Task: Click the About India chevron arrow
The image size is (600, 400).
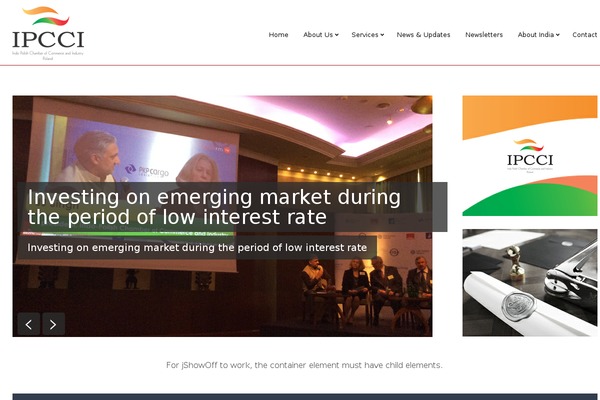Action: (558, 35)
